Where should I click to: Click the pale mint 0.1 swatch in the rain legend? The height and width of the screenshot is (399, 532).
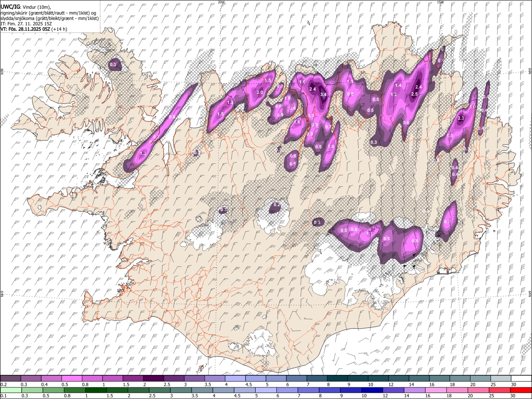pyautogui.click(x=10, y=390)
